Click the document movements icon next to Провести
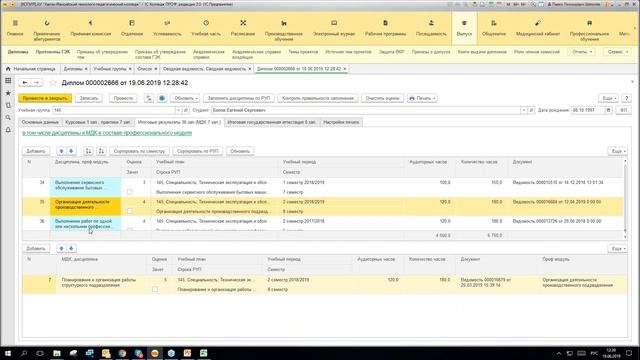 (x=149, y=98)
